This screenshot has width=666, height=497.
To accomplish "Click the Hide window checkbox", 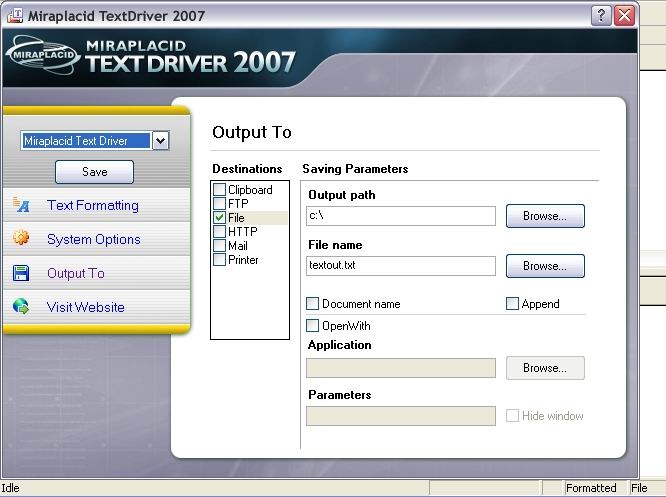I will click(x=512, y=415).
